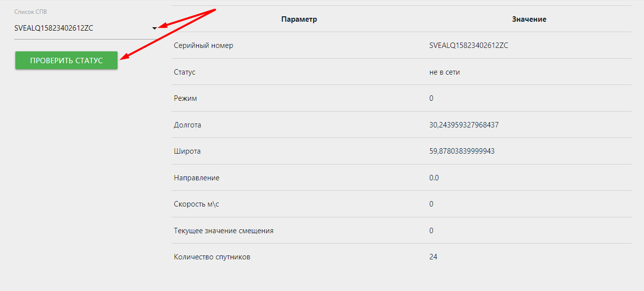Click the Текущее значение смещения row
The height and width of the screenshot is (291, 644).
click(402, 230)
